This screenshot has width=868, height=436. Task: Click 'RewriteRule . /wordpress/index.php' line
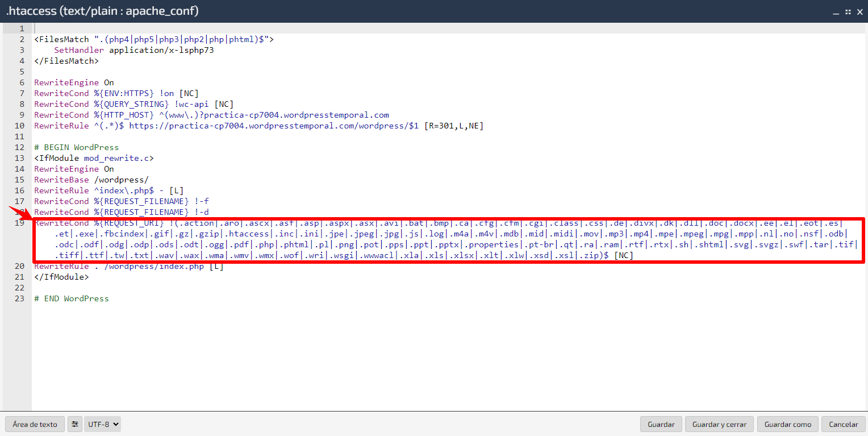click(129, 266)
